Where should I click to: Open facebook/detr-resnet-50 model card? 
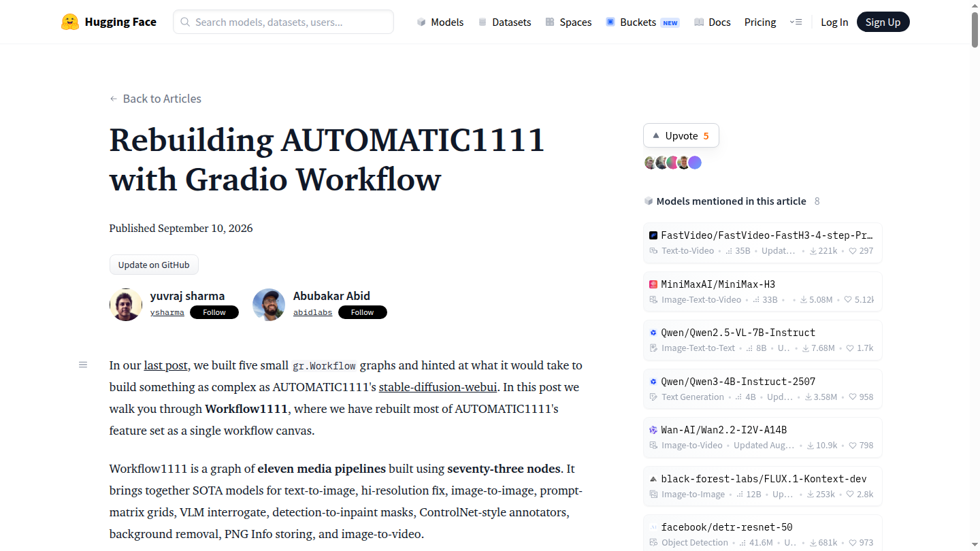click(x=762, y=533)
